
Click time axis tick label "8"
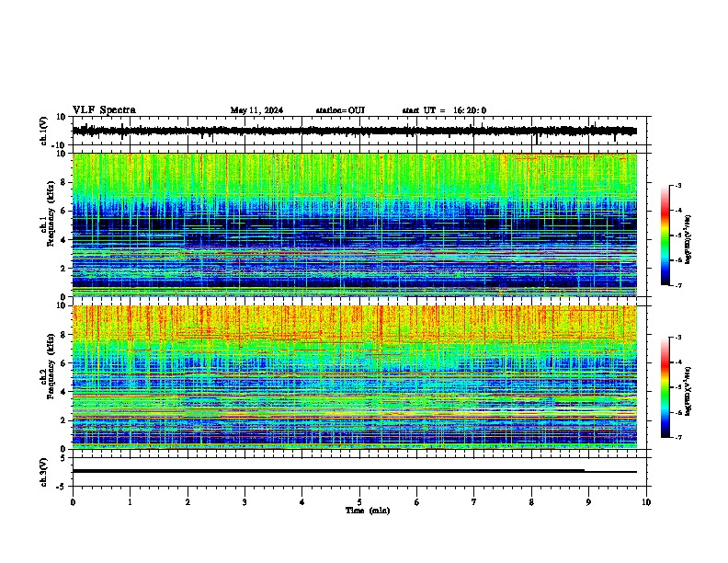coord(531,502)
